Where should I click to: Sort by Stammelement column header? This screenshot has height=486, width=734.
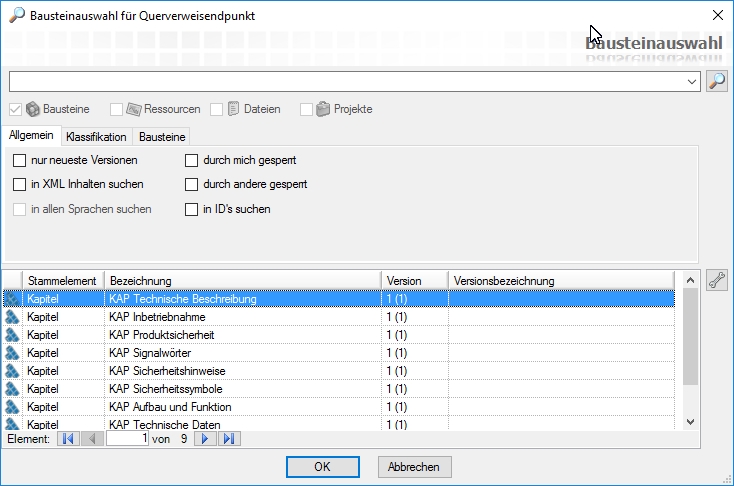pyautogui.click(x=63, y=280)
